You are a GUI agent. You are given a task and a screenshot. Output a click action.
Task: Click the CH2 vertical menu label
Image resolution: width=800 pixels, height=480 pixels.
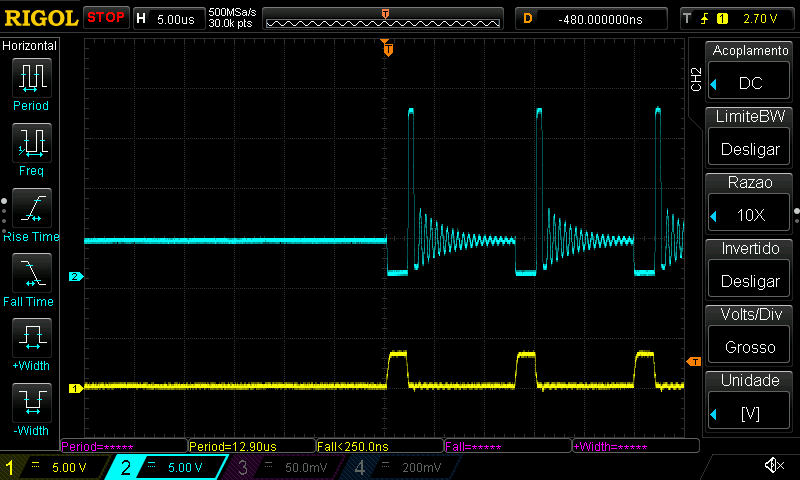(x=696, y=79)
